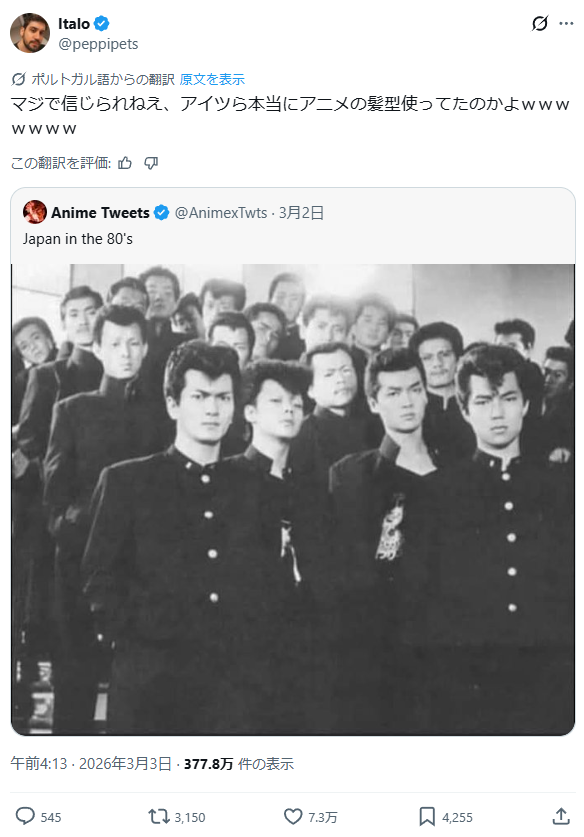
Task: Open the reply comment icon
Action: pos(25,816)
